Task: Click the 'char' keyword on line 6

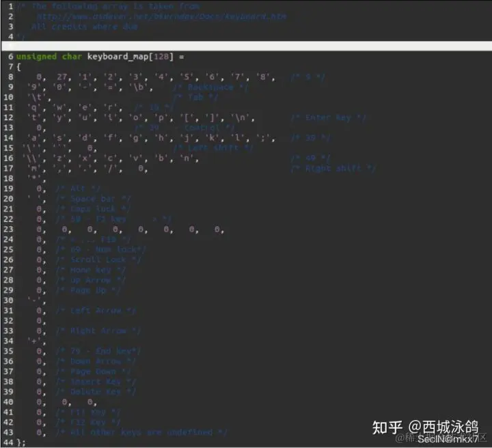Action: [x=72, y=57]
